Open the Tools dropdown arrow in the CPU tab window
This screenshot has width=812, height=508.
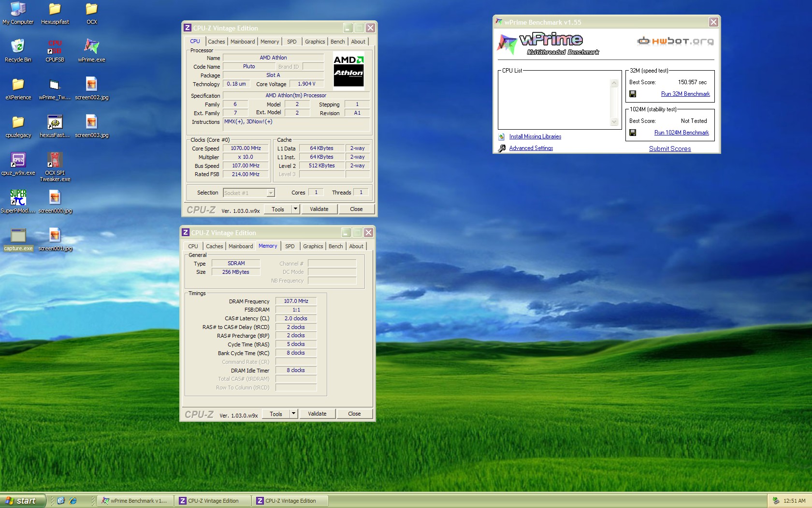point(295,209)
